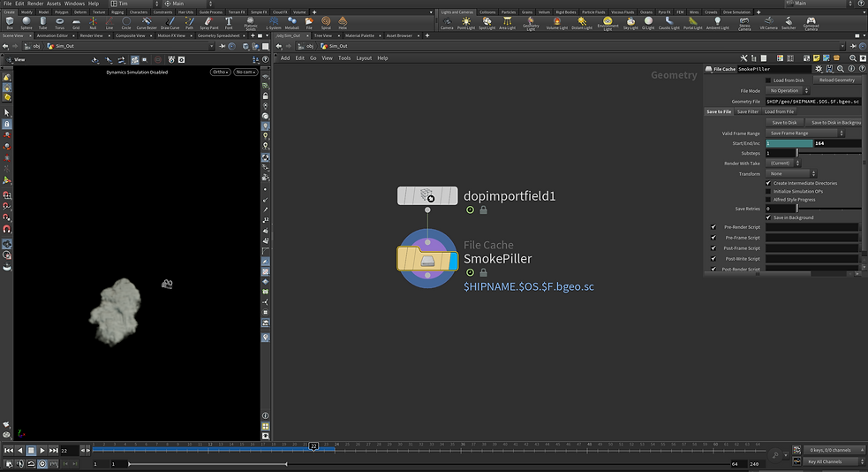Open the Main radial menu selector
The width and height of the screenshot is (868, 472).
(x=188, y=4)
